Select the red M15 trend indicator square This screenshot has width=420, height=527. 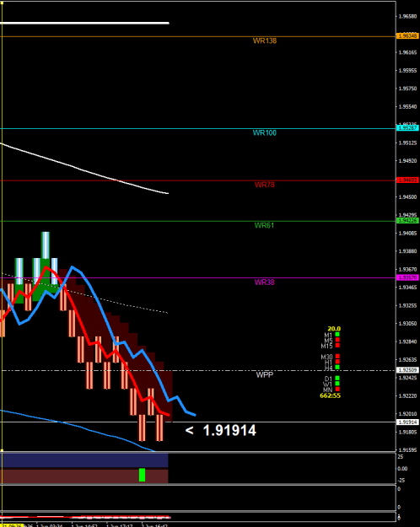[337, 345]
